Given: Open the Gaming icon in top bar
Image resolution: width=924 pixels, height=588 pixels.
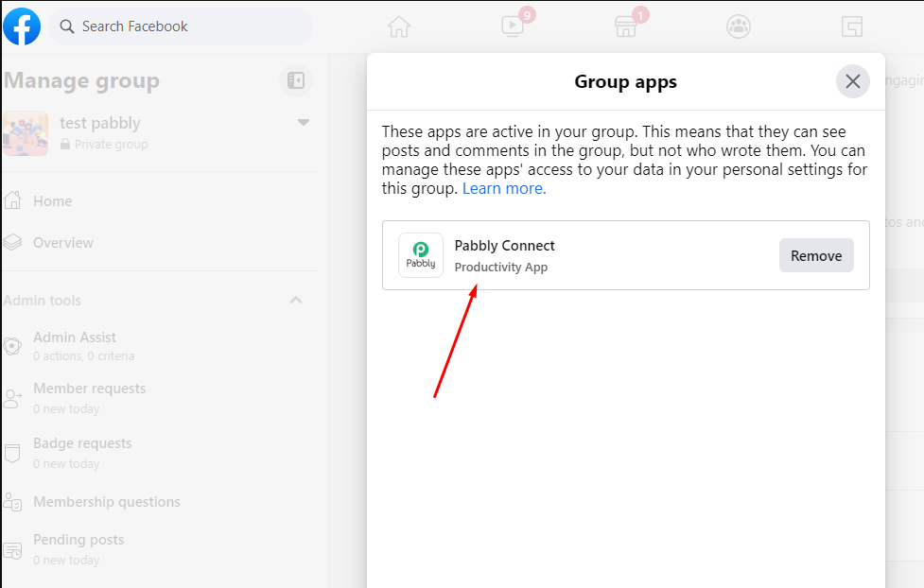Looking at the screenshot, I should [x=851, y=26].
